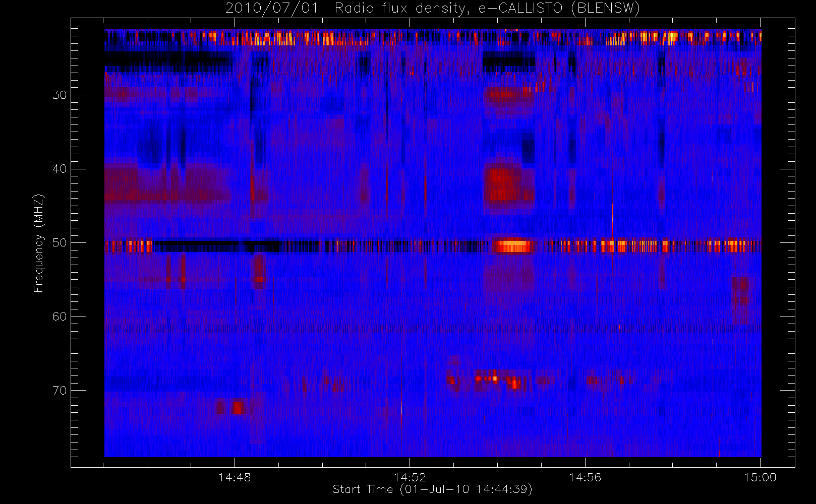Select the 30 frequency tick label

(x=60, y=95)
